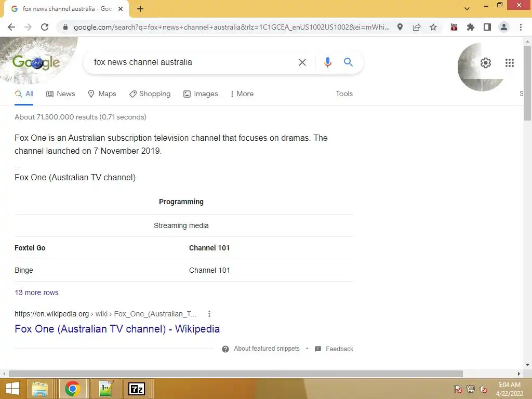The width and height of the screenshot is (532, 399).
Task: Expand the More search filters menu
Action: 242,94
